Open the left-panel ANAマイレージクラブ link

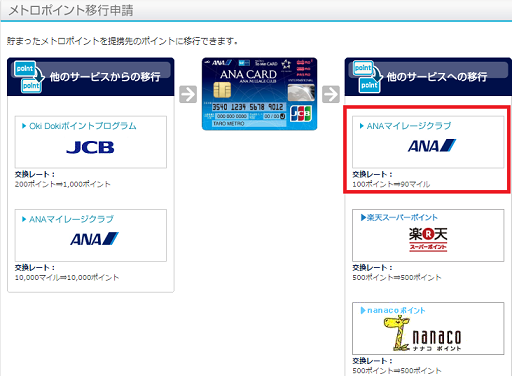click(71, 219)
